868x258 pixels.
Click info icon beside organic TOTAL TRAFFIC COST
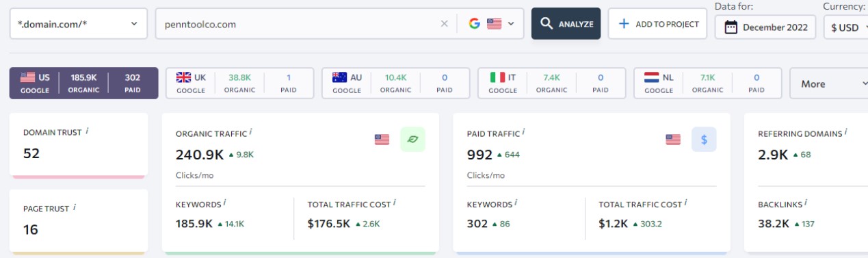(x=394, y=203)
